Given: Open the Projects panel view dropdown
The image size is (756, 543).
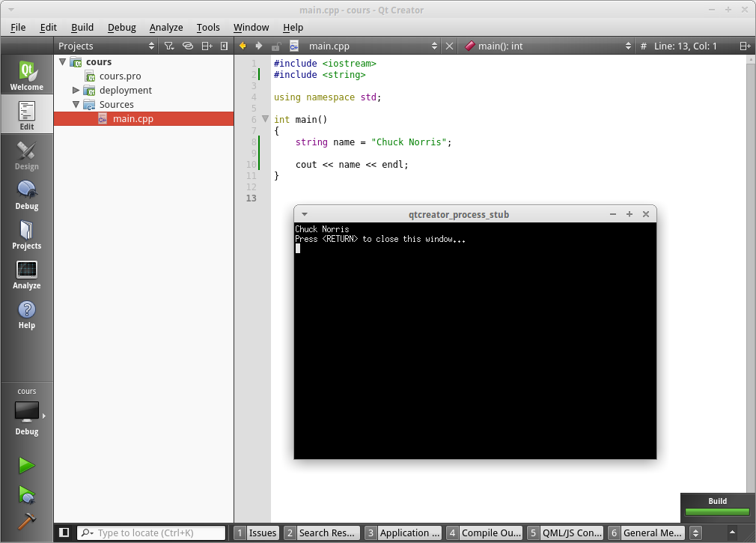Looking at the screenshot, I should (x=106, y=46).
